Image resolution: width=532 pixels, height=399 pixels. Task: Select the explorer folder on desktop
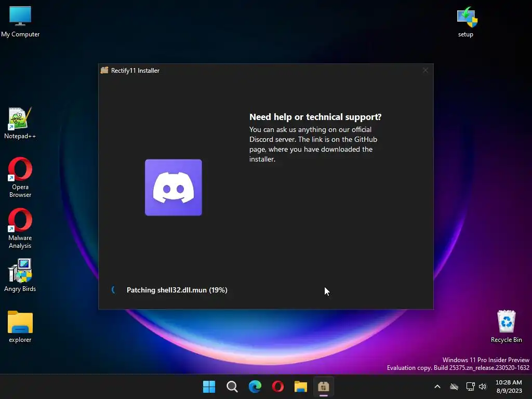click(x=20, y=327)
